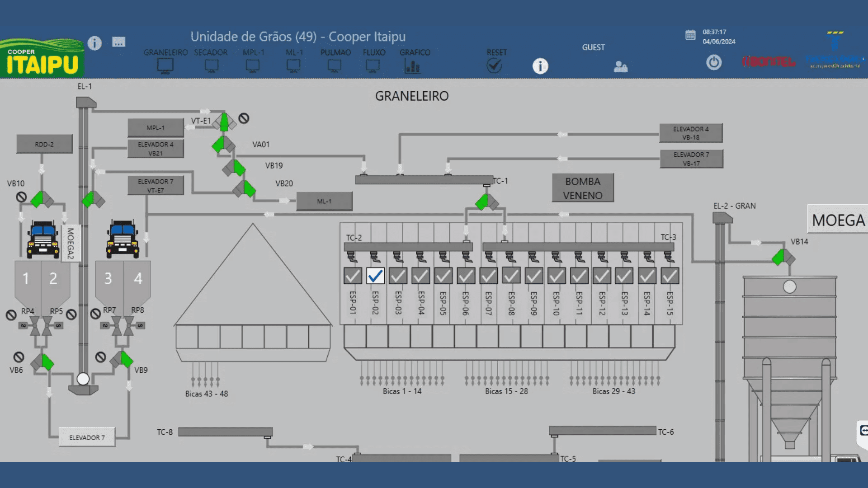Viewport: 868px width, 488px height.
Task: Toggle the ESP-03 checkbox
Action: pos(398,276)
